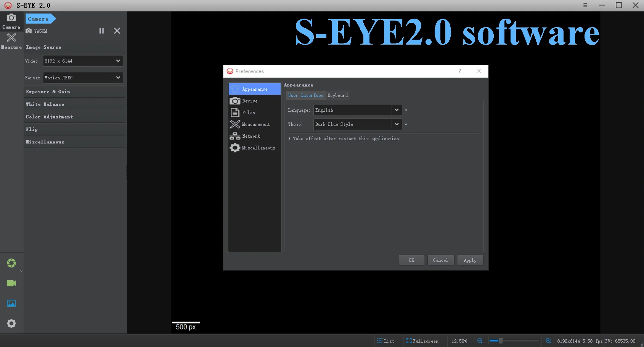Click Apply in Preferences dialog

pos(470,260)
